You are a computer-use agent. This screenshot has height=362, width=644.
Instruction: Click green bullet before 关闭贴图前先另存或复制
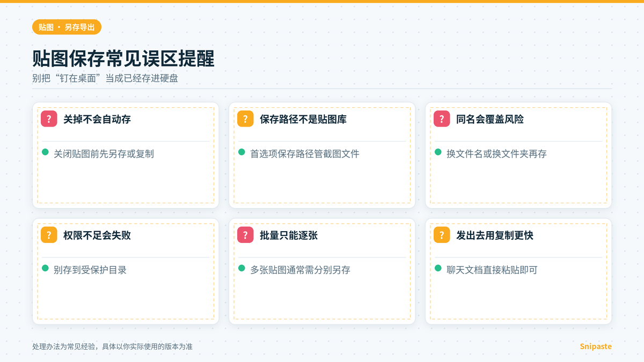(46, 152)
